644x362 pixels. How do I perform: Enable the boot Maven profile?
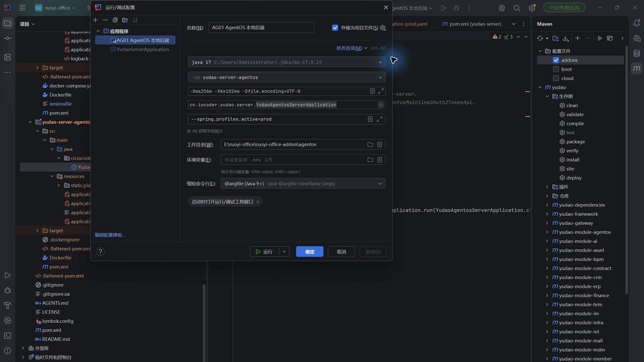556,69
